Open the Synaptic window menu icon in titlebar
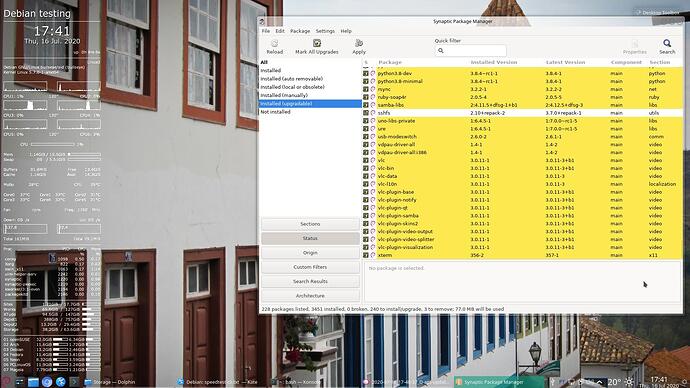Screen dimensions: 690x388 [262, 22]
